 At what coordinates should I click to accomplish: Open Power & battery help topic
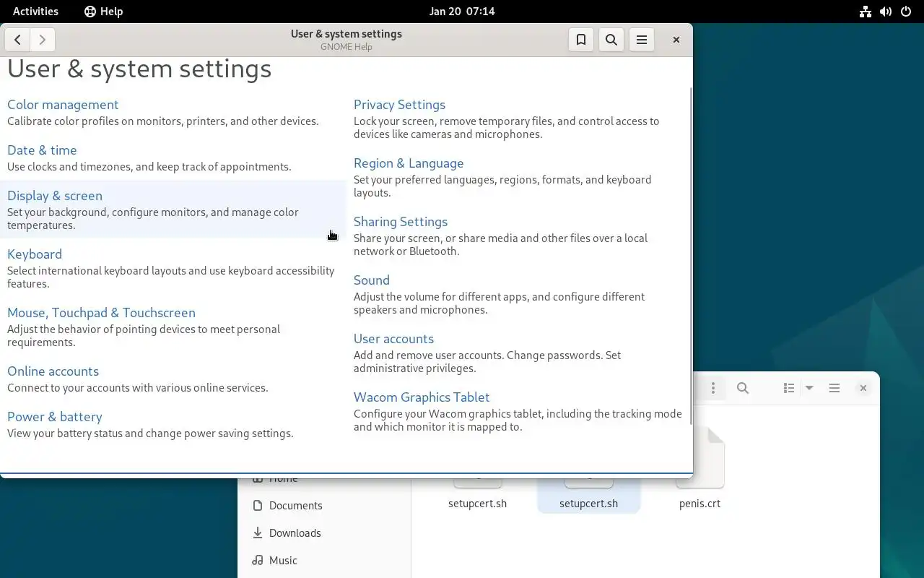[55, 417]
